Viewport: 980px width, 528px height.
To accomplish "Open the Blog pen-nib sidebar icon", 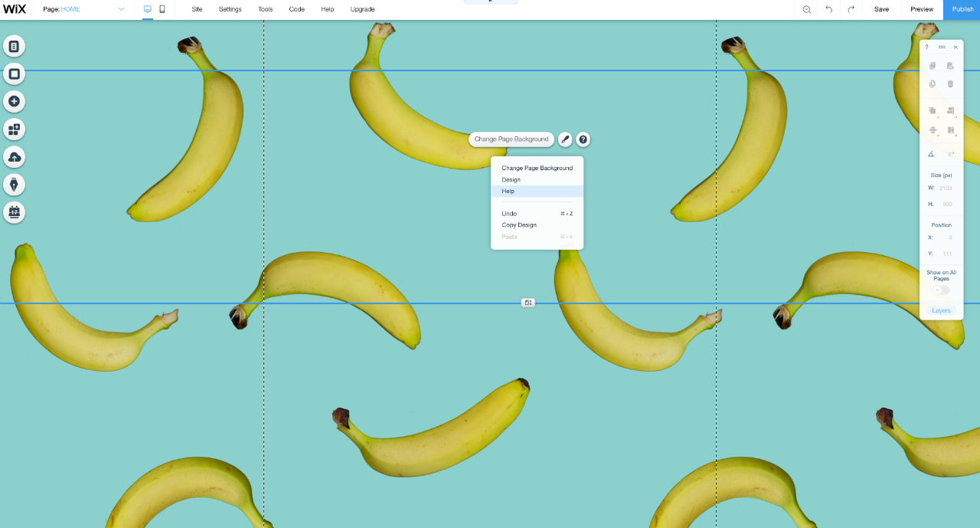I will pyautogui.click(x=14, y=184).
